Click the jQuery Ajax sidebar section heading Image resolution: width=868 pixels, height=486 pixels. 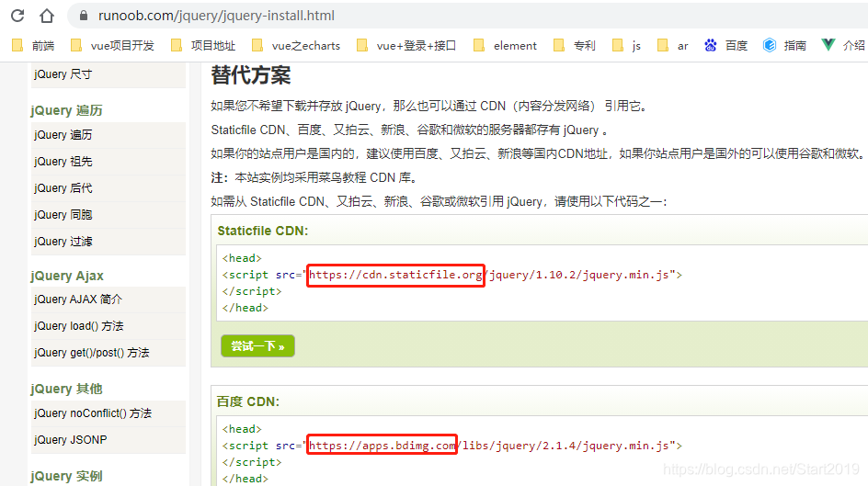67,276
